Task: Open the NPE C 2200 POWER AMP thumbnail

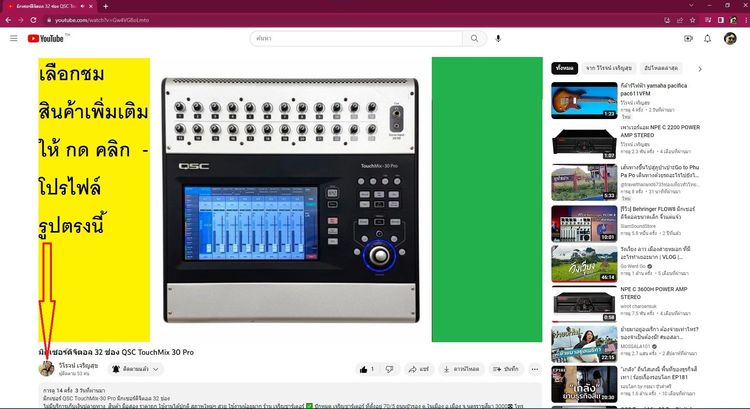Action: tap(584, 142)
